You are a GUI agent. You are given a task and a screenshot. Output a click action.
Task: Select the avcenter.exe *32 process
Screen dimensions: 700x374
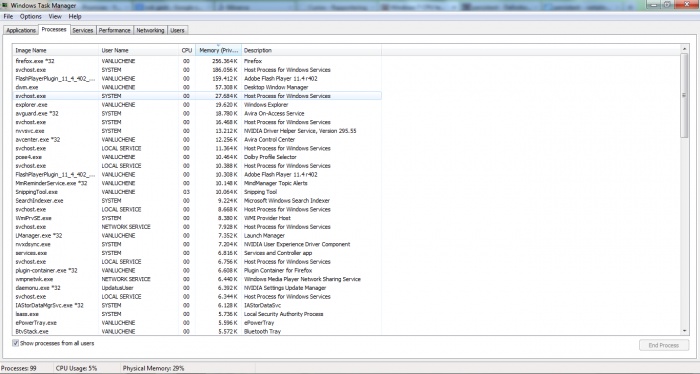pyautogui.click(x=197, y=139)
